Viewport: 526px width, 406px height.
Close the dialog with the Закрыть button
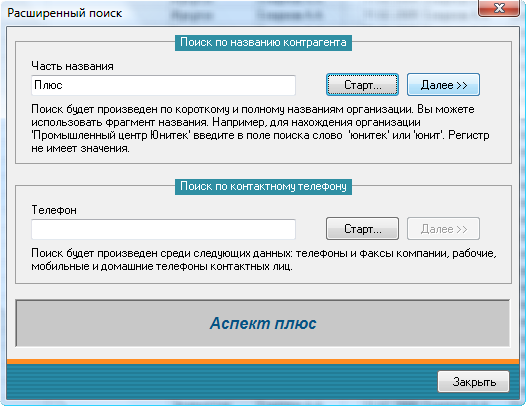(474, 382)
